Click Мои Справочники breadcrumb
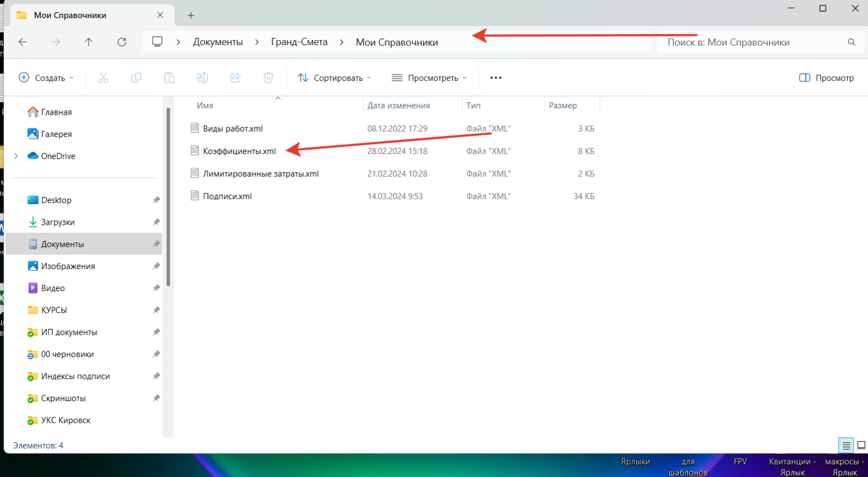868x477 pixels. click(x=397, y=42)
